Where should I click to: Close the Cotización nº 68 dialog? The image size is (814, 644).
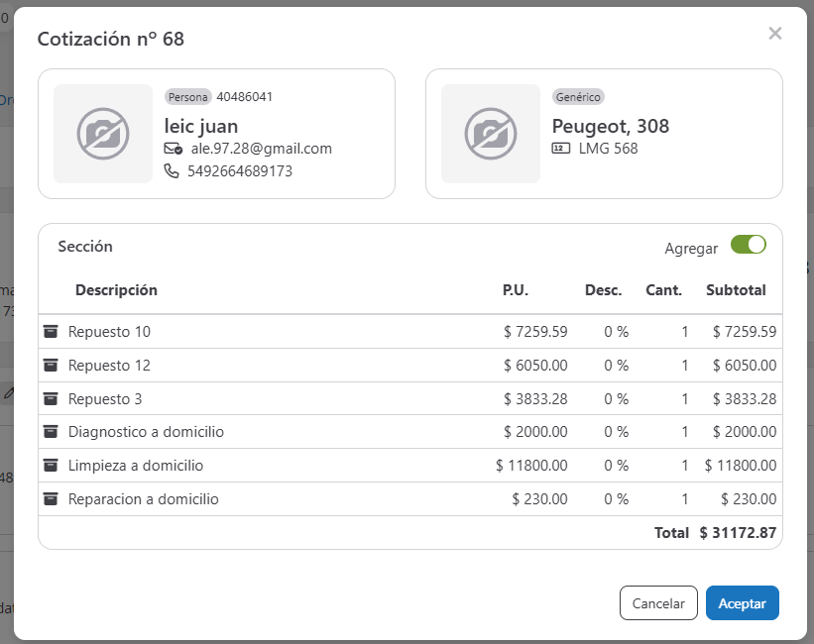pos(775,34)
